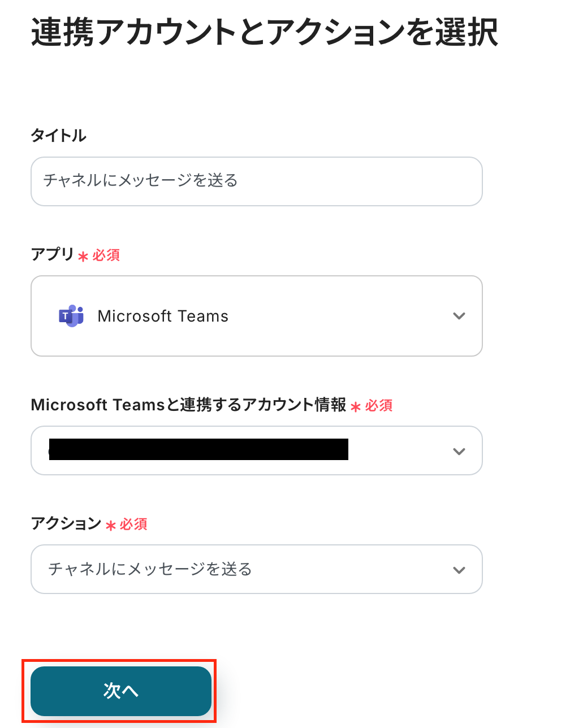Click the redacted account name field
The image size is (570, 728).
click(198, 450)
